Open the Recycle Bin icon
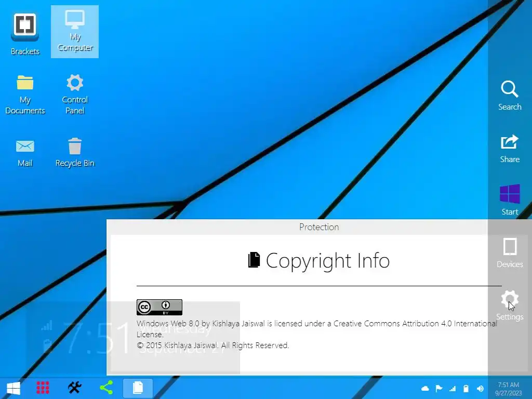532x399 pixels. [x=75, y=153]
